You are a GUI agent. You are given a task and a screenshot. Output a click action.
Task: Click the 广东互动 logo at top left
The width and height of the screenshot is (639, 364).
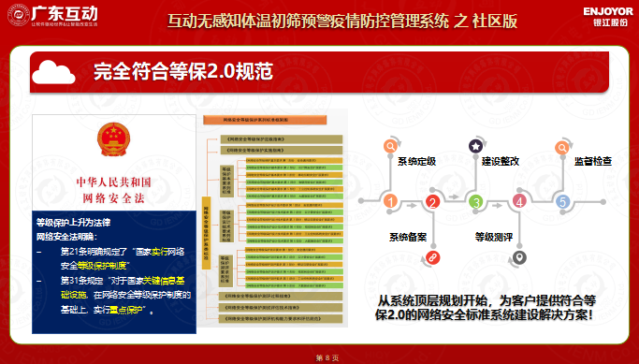point(53,16)
